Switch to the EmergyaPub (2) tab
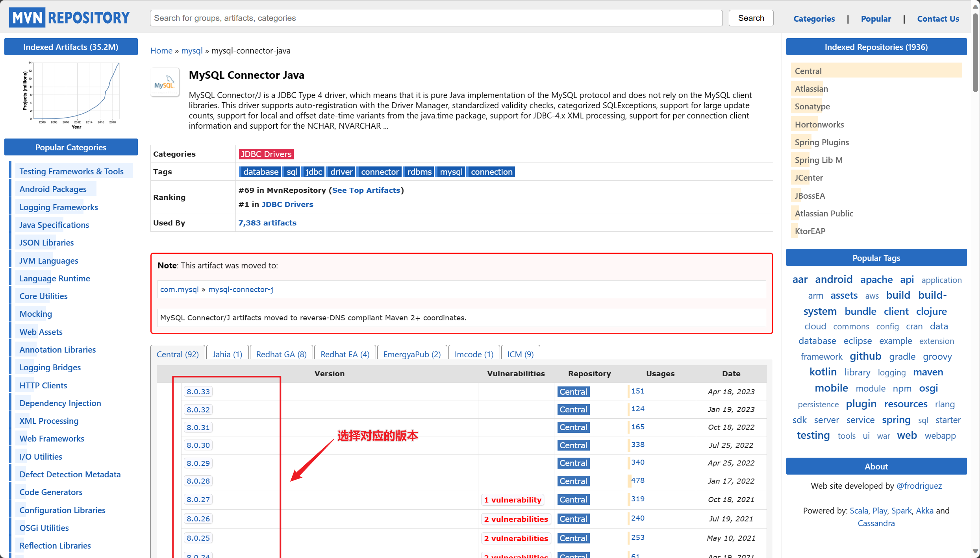980x558 pixels. point(412,354)
